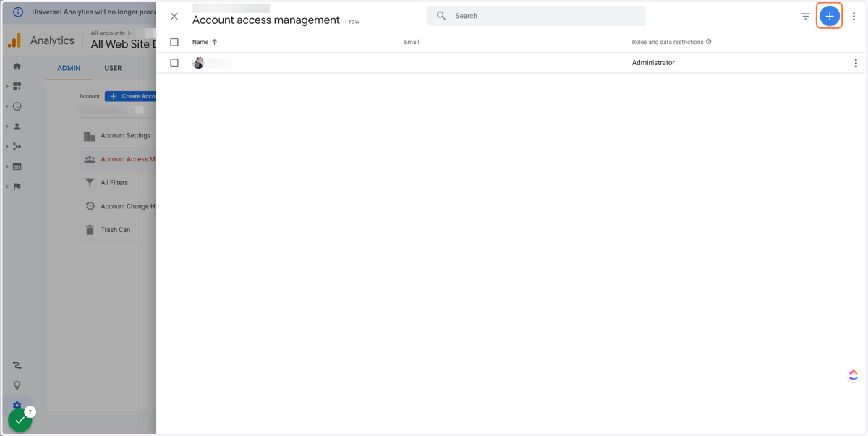Click the Account Change History clock icon
Viewport: 868px width, 436px height.
90,206
